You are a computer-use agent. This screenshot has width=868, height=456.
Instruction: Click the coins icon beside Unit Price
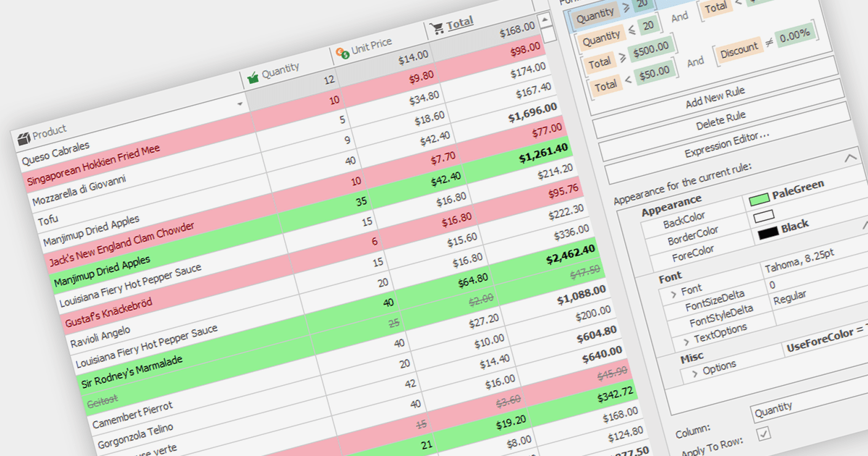tap(342, 53)
